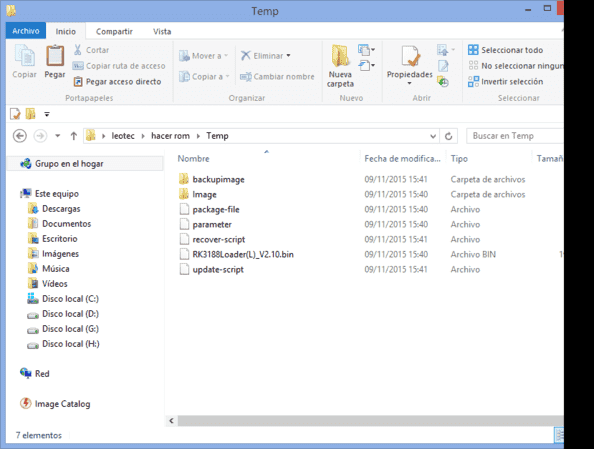Viewport: 594px width, 449px height.
Task: Click the Temp breadcrumb segment
Action: tap(217, 136)
